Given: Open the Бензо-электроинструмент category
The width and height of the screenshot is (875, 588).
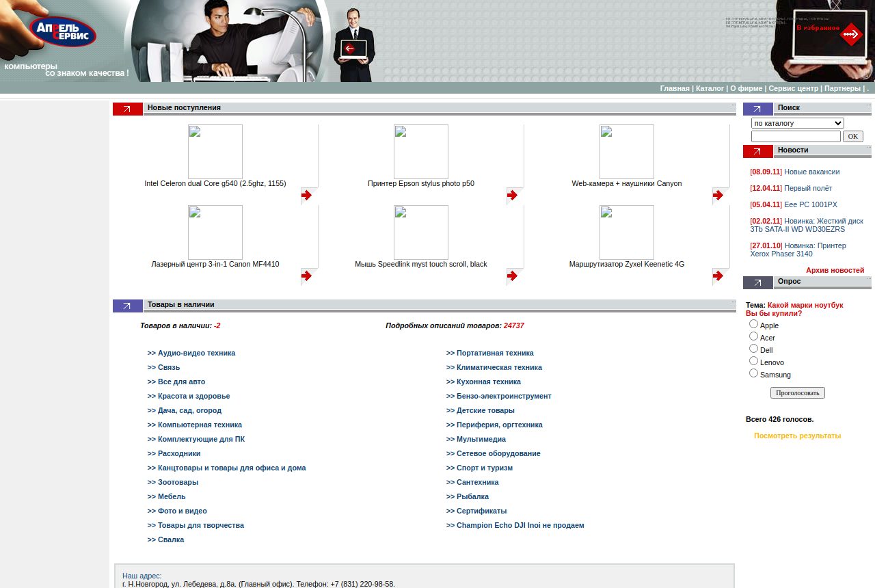Looking at the screenshot, I should pyautogui.click(x=499, y=396).
